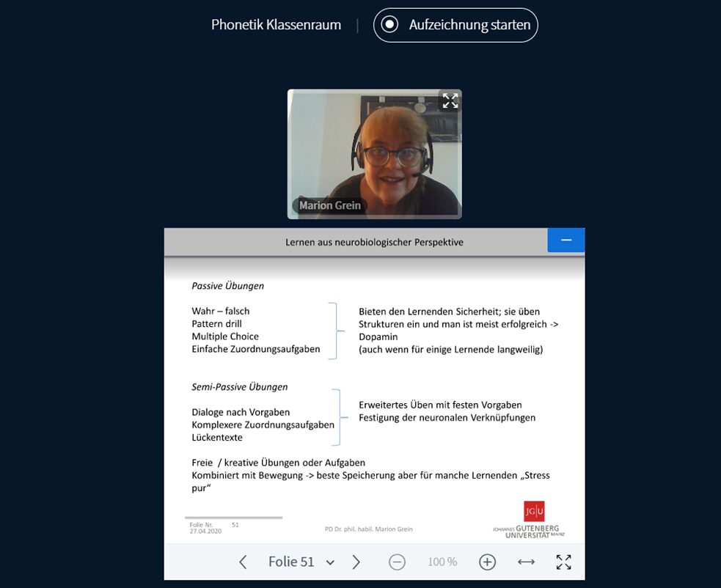Advance to the next slide
721x588 pixels.
pyautogui.click(x=356, y=562)
